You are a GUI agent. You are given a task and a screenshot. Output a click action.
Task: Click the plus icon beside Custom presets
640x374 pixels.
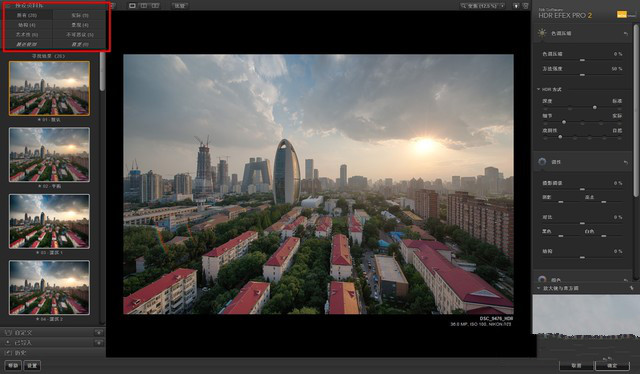pyautogui.click(x=98, y=333)
